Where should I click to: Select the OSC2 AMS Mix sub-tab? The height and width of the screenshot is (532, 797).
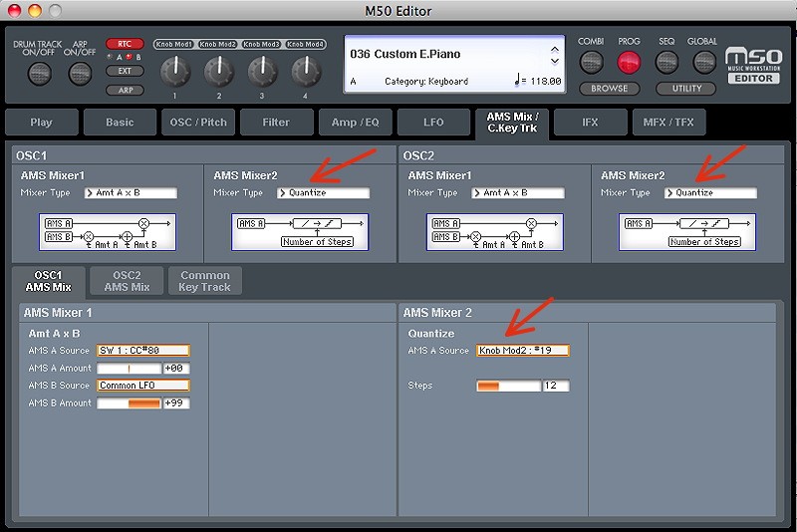pyautogui.click(x=127, y=281)
